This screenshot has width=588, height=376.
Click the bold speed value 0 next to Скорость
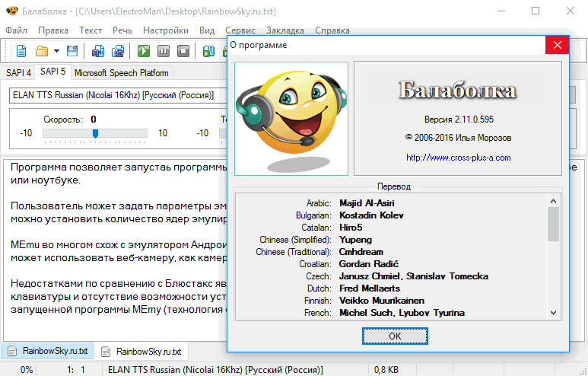pyautogui.click(x=94, y=119)
